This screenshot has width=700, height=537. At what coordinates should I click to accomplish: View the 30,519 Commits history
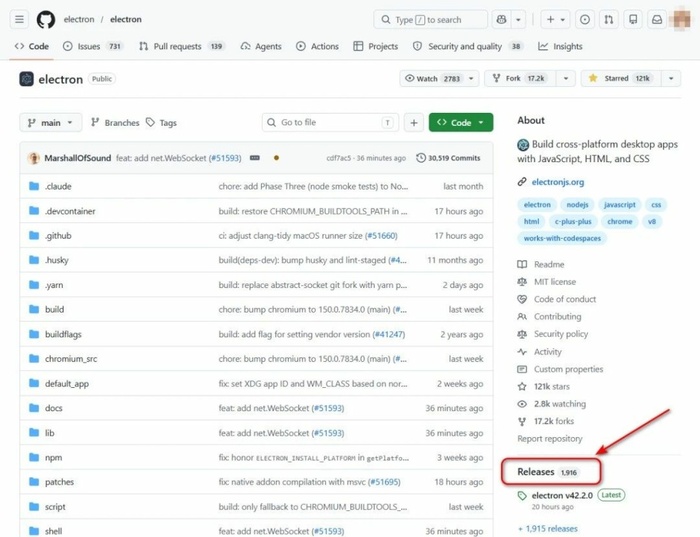(x=448, y=158)
